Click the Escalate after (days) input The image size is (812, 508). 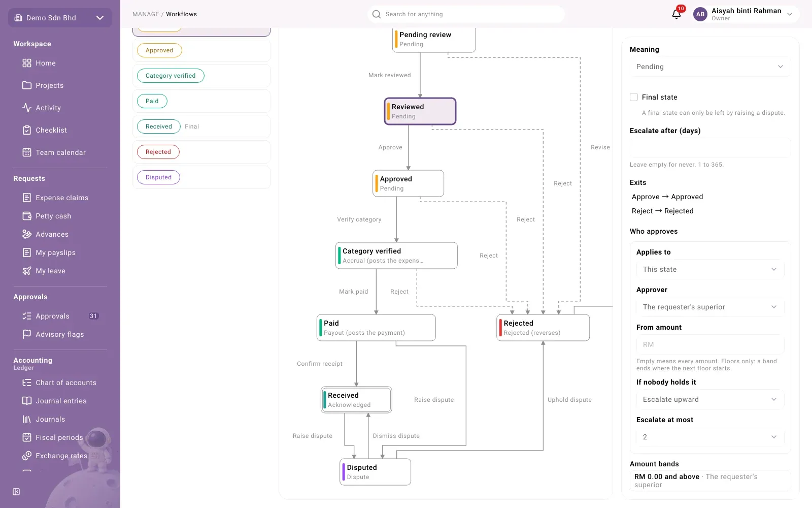(x=710, y=148)
